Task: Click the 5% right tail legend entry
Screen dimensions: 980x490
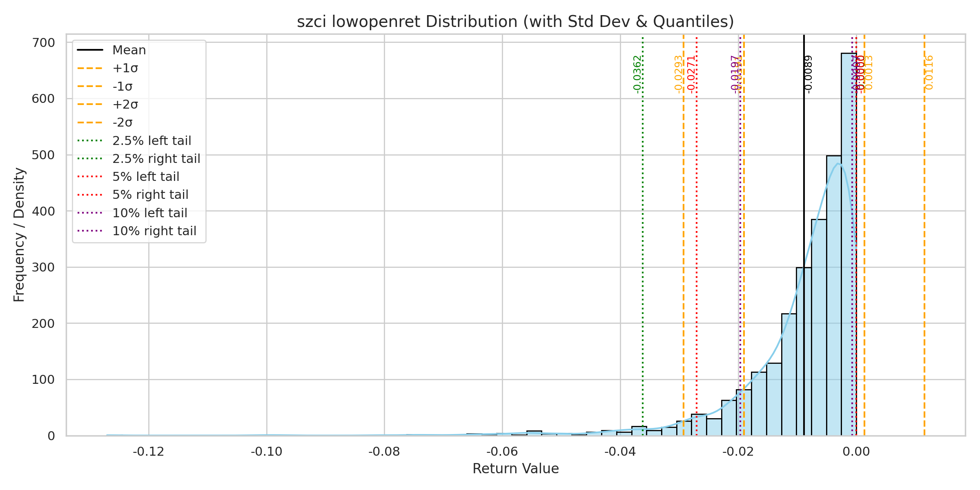Action: [x=150, y=195]
